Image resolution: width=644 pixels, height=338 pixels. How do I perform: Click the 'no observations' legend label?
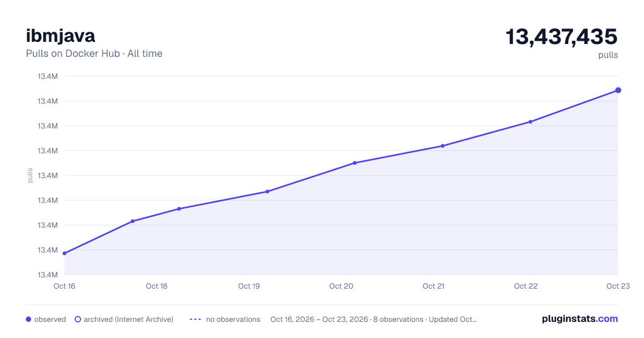(233, 319)
